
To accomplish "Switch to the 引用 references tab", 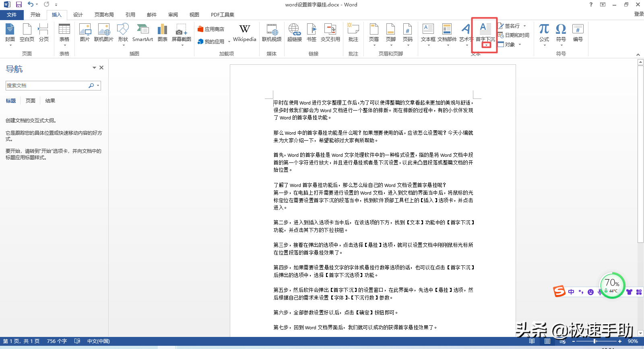I will [x=130, y=15].
